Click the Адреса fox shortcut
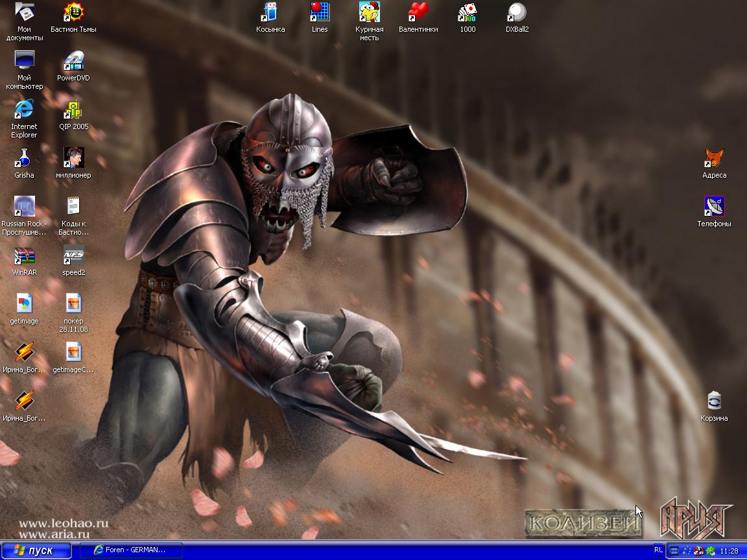The width and height of the screenshot is (747, 560). (x=714, y=163)
